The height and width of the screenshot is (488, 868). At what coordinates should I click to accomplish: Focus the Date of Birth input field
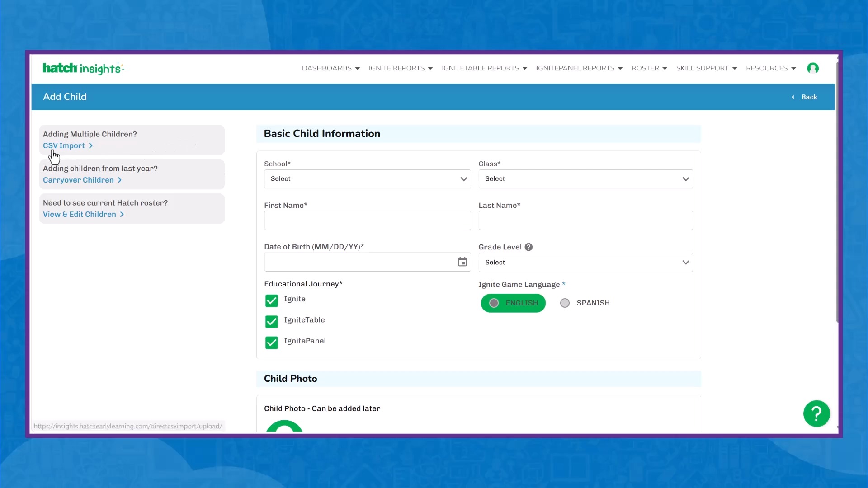pyautogui.click(x=368, y=262)
